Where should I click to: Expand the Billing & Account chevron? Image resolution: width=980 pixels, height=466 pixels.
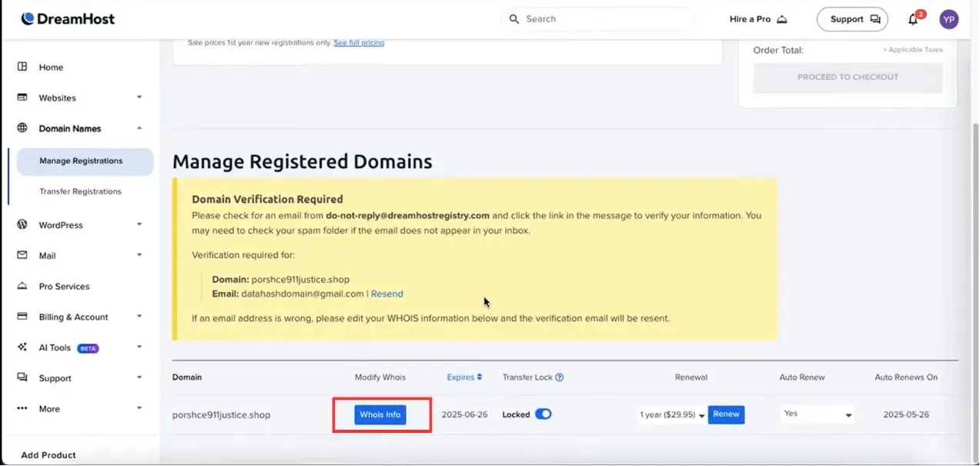coord(139,317)
